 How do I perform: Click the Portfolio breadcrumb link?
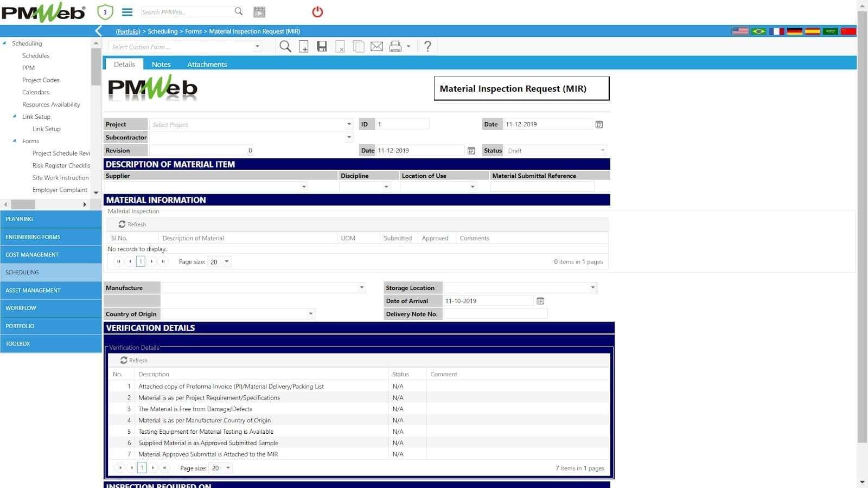point(128,31)
